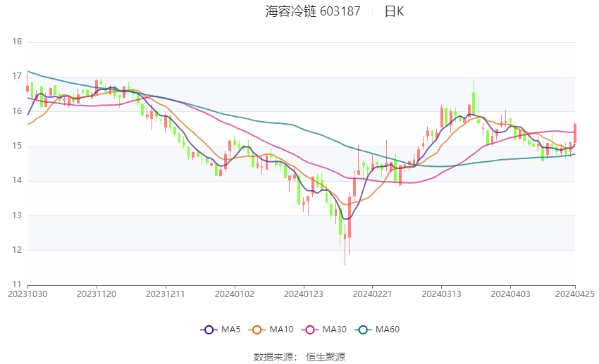Open the 恒生聚源 data source link
The width and height of the screenshot is (599, 364).
coord(326,357)
